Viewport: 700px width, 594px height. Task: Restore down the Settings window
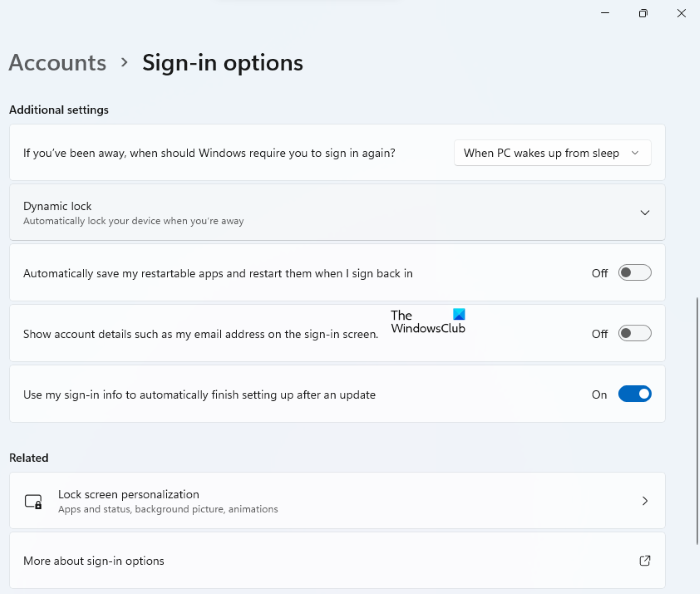[643, 13]
